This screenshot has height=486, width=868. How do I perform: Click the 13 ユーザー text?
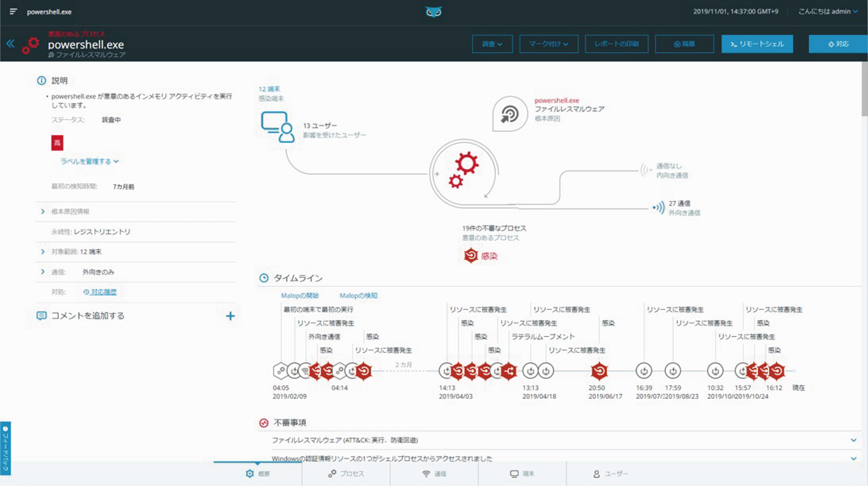pos(320,125)
